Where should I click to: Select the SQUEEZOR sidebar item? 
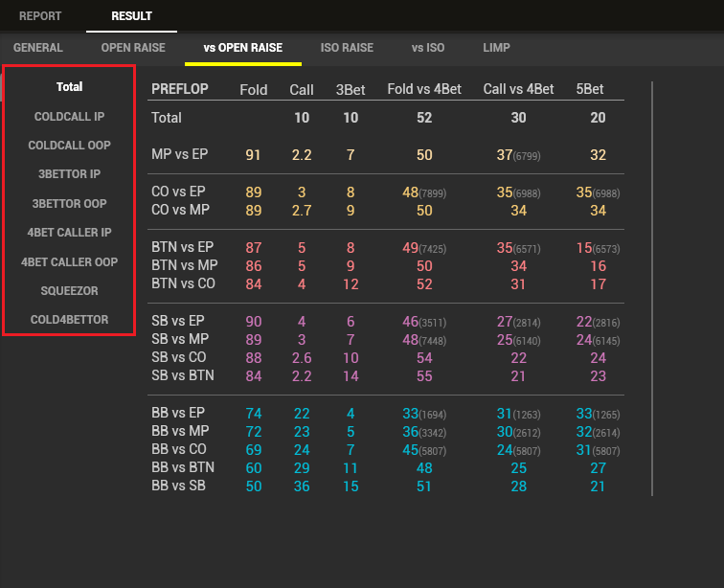click(x=69, y=290)
